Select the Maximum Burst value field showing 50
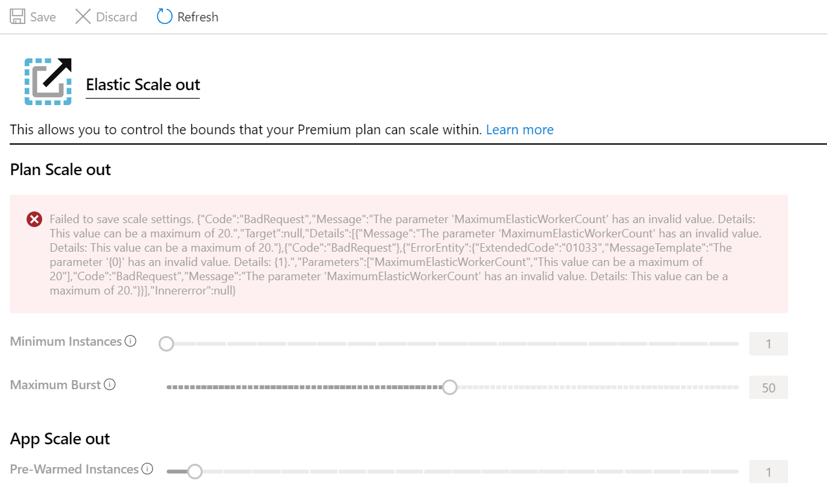Image resolution: width=827 pixels, height=504 pixels. point(768,387)
